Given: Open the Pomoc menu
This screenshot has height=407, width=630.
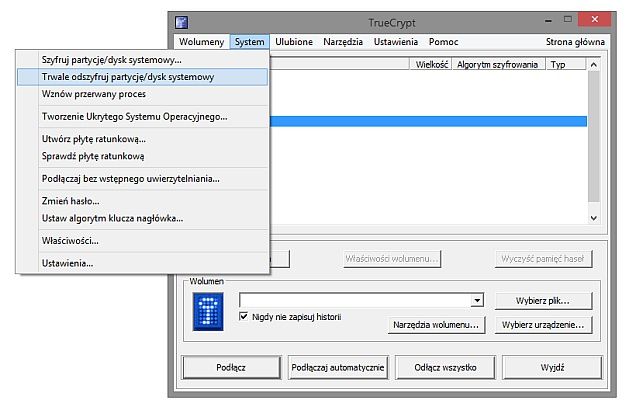Looking at the screenshot, I should [x=443, y=42].
